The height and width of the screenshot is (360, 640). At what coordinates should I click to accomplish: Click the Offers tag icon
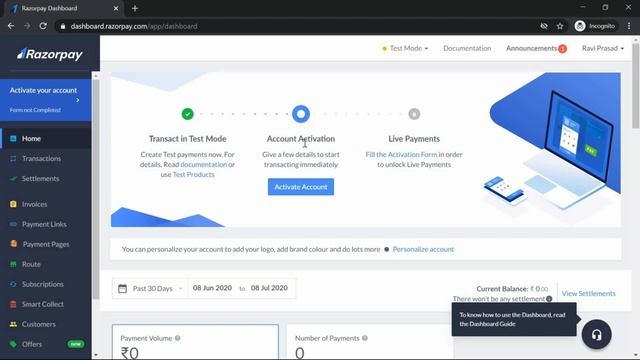13,344
